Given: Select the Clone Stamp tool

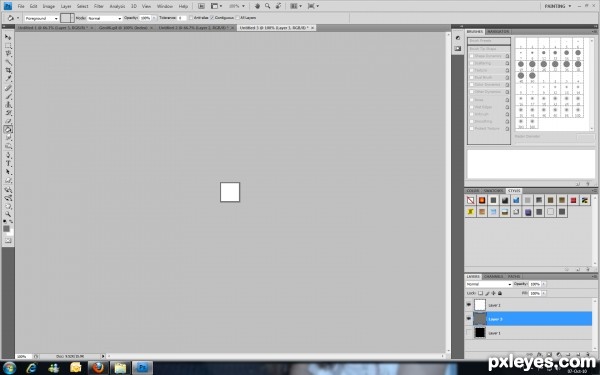Looking at the screenshot, I should (8, 105).
